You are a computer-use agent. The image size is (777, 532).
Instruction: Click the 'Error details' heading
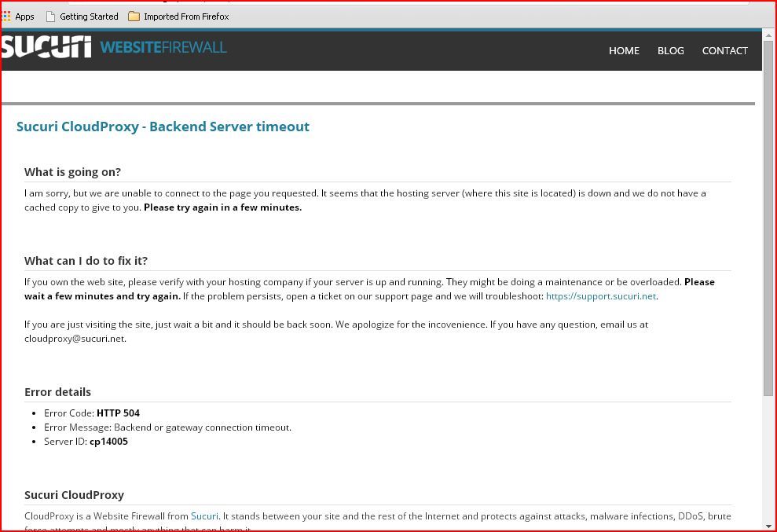point(58,392)
